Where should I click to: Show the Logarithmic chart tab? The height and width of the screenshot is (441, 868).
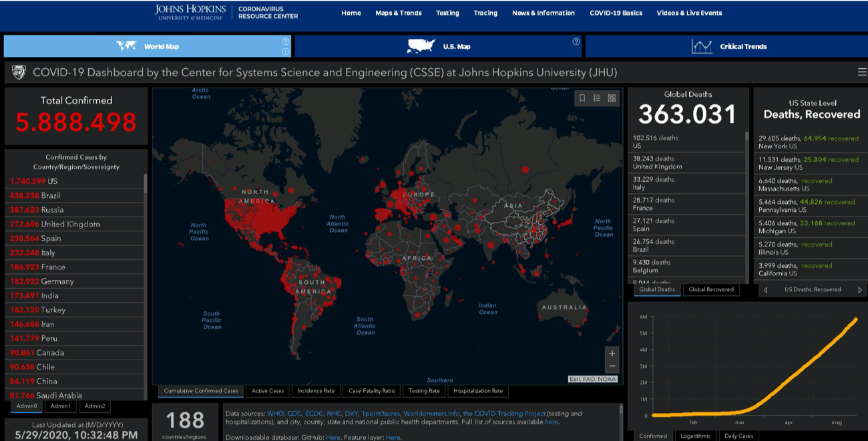(x=694, y=436)
